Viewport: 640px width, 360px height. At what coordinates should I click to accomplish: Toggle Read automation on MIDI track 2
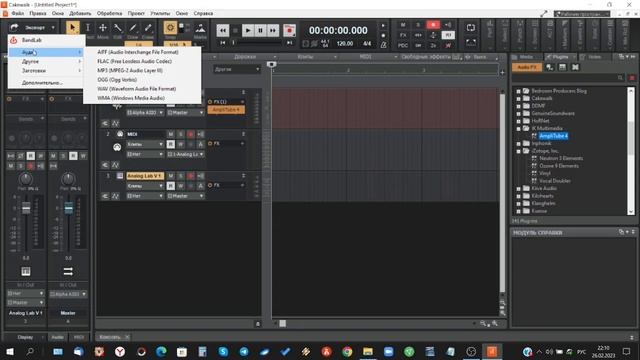click(x=171, y=144)
